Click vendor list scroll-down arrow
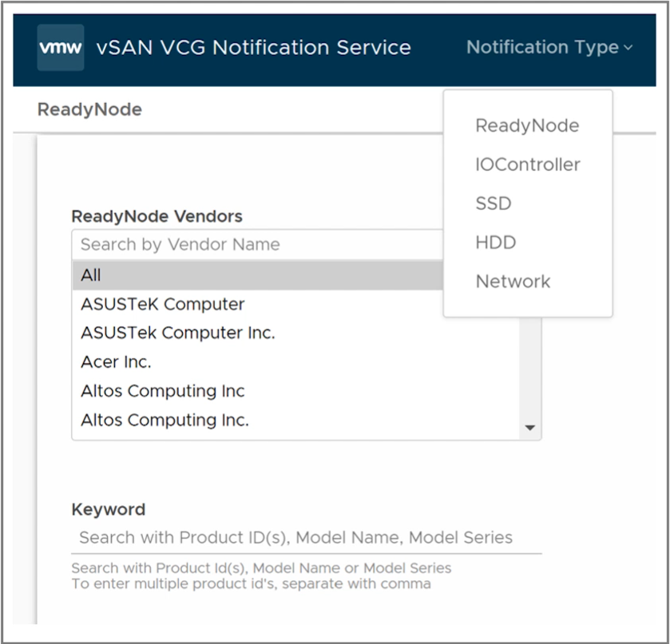Screen dimensions: 670x644 (529, 428)
